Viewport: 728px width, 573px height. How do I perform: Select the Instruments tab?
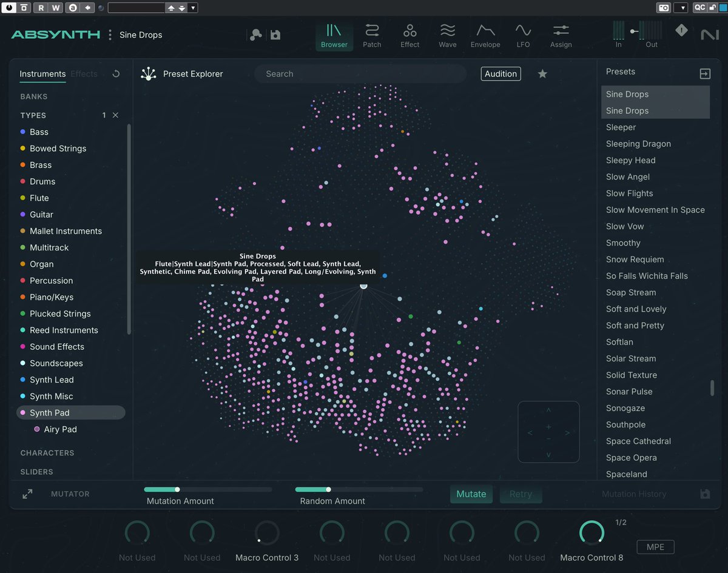click(42, 74)
